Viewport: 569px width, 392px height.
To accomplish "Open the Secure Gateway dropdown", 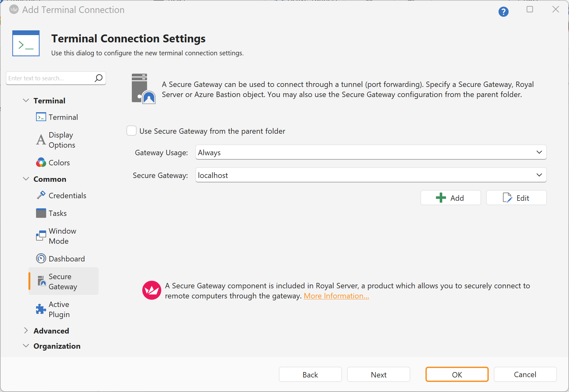I will [x=370, y=175].
